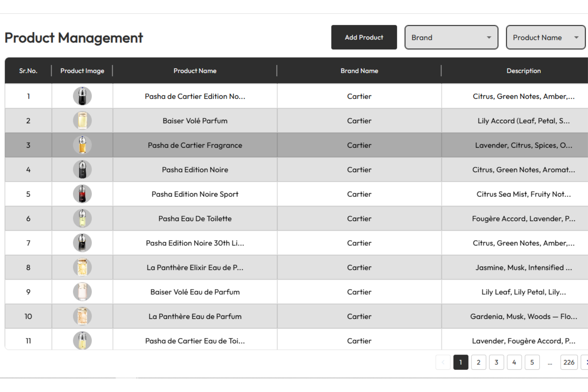Select product name Pasha Edition Noire 30th Li...
This screenshot has width=588, height=392.
195,243
